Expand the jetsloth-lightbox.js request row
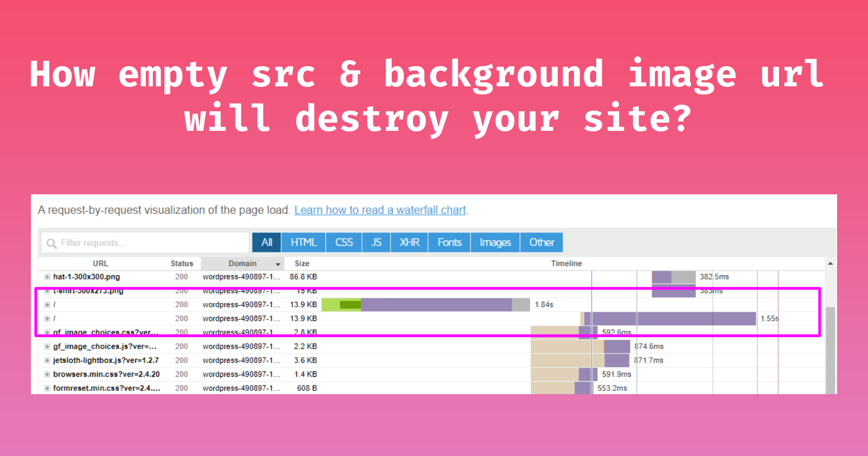Screen dimensions: 868x456 click(47, 360)
